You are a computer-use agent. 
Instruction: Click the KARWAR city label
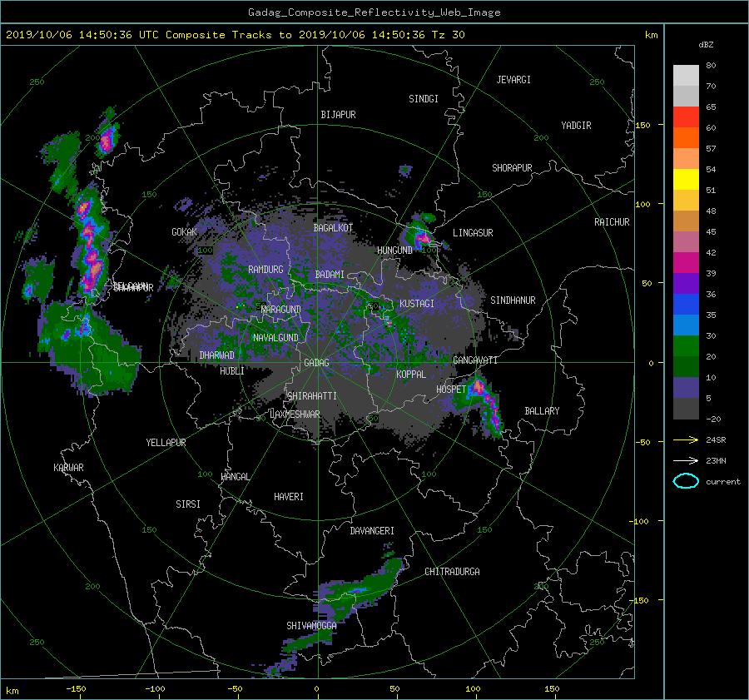pyautogui.click(x=68, y=468)
